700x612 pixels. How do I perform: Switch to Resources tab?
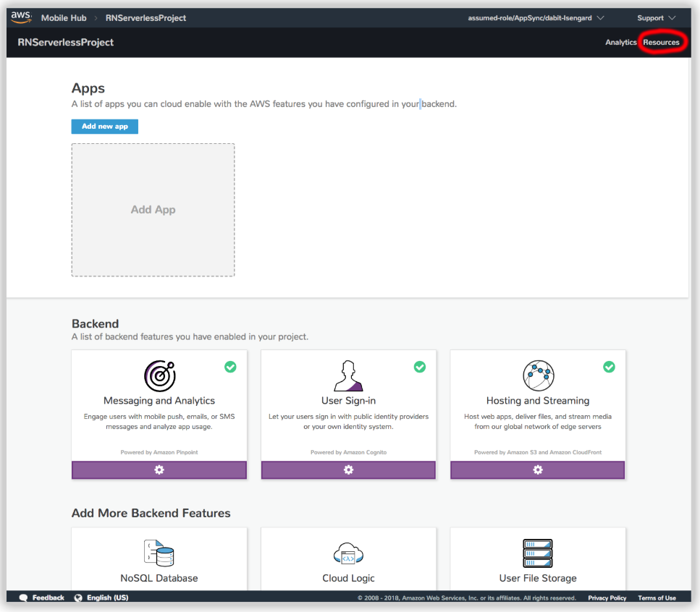(x=661, y=43)
